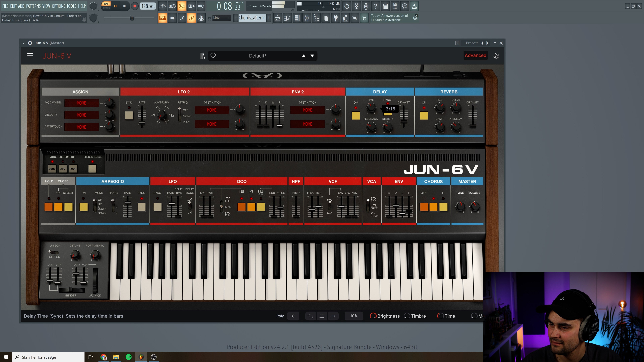Add a new pattern with plus button
The width and height of the screenshot is (644, 362).
click(269, 18)
